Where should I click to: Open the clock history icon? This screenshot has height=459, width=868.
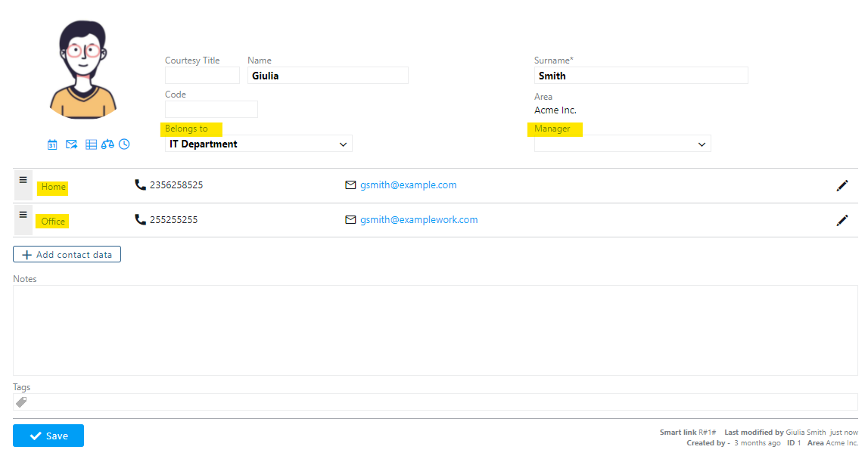[124, 144]
